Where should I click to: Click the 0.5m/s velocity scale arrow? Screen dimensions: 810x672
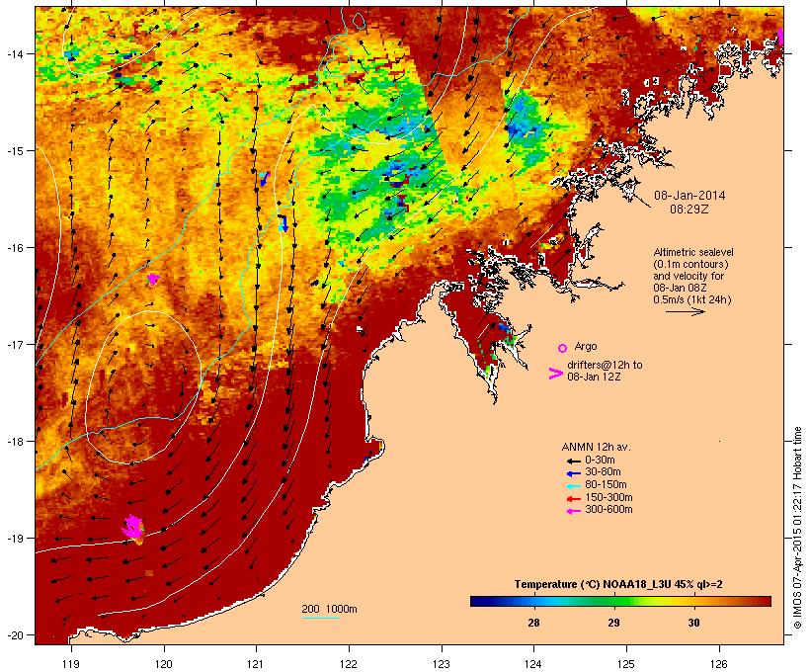point(685,311)
